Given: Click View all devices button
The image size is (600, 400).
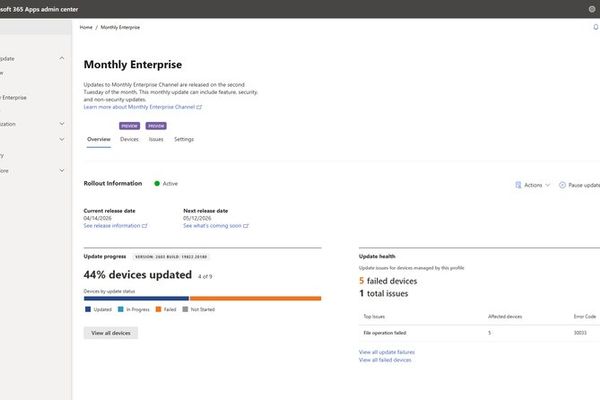Looking at the screenshot, I should (111, 333).
